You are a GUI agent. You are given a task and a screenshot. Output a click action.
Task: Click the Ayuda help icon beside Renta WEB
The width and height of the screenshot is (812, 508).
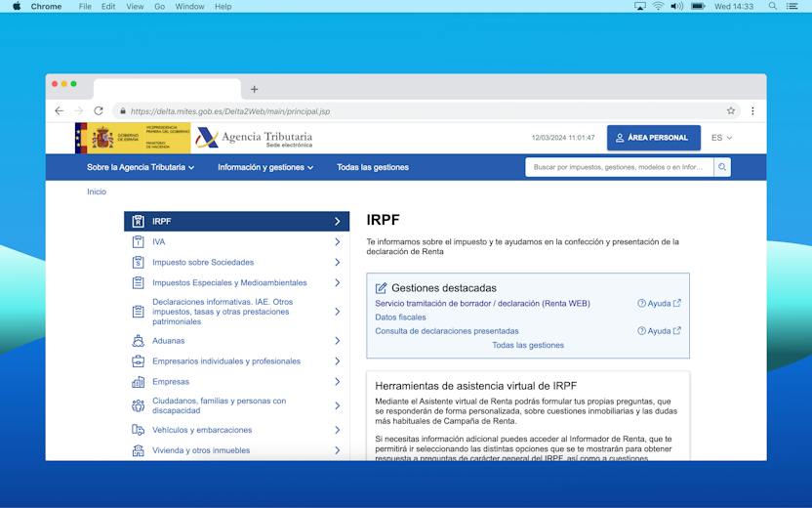point(641,303)
